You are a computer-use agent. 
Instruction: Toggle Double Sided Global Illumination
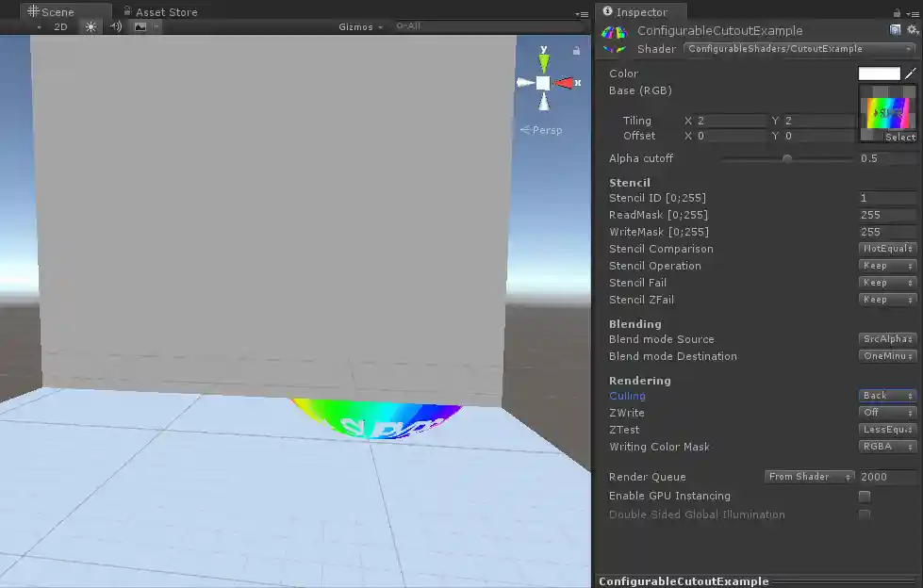pyautogui.click(x=865, y=514)
